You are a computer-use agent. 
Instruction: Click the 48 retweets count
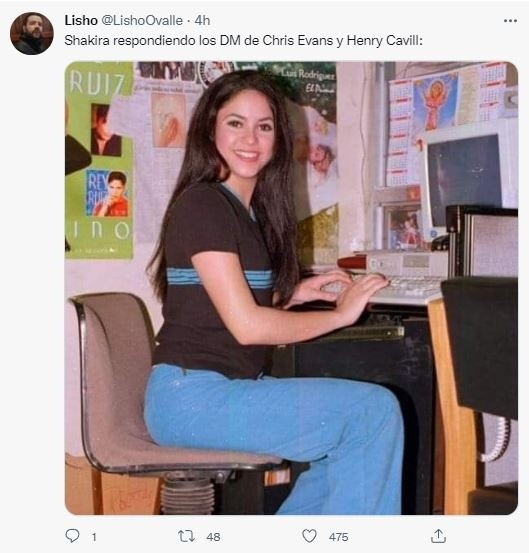(x=213, y=537)
